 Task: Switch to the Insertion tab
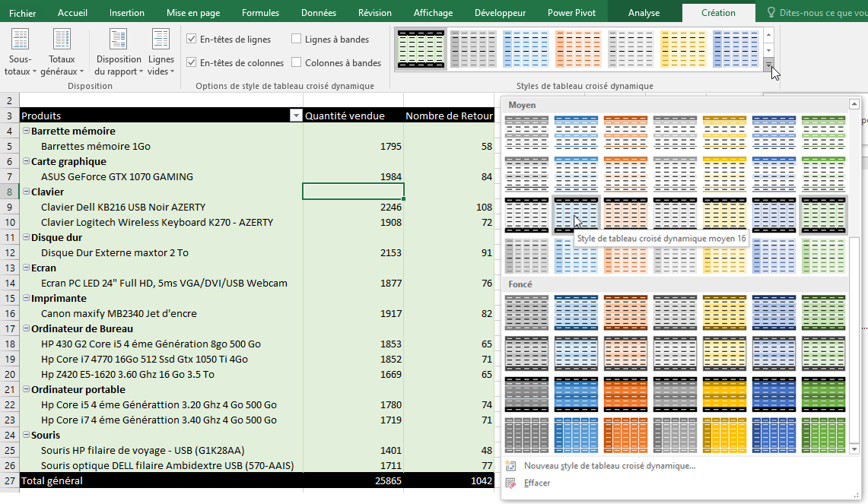[x=127, y=13]
